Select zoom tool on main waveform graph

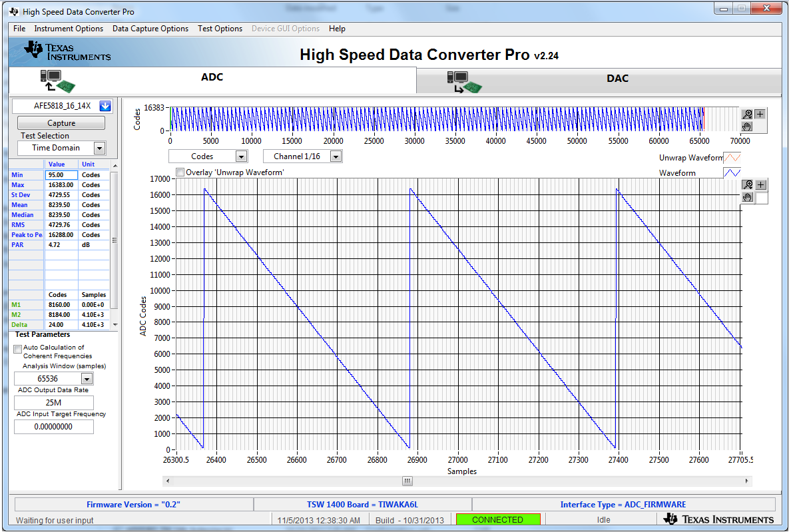click(748, 184)
